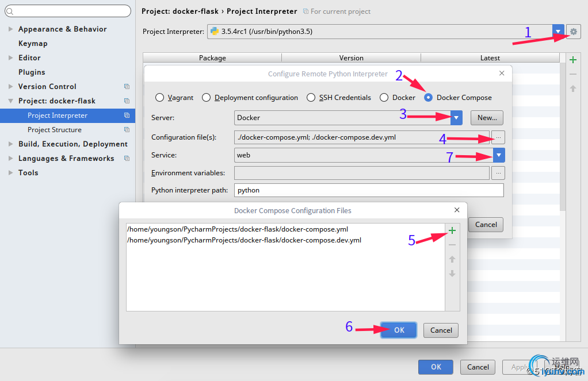
Task: Click project-level icon next to Version Control
Action: coord(127,87)
